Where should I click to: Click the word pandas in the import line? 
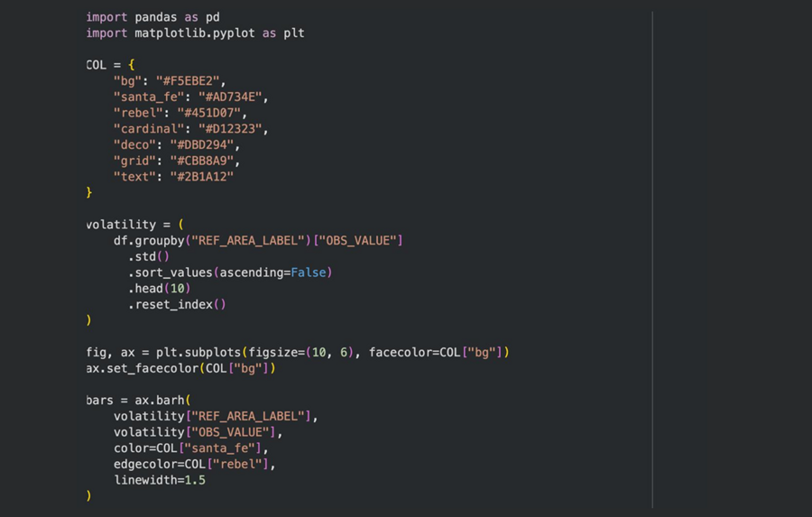156,17
